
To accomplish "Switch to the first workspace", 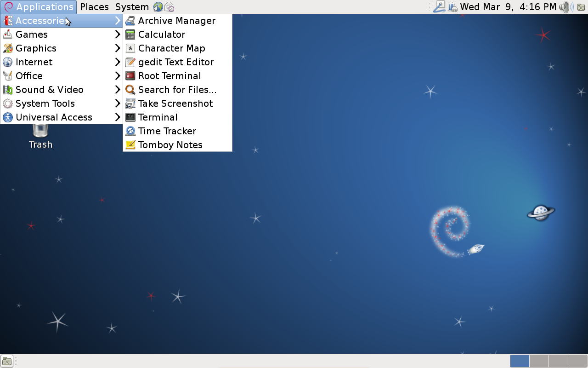I will point(520,361).
